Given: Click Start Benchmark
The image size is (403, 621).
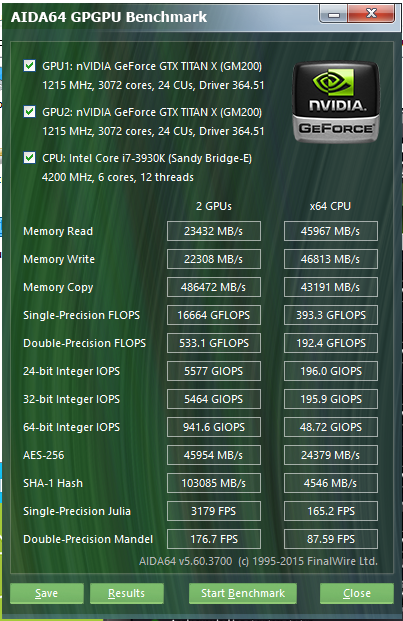Looking at the screenshot, I should [x=243, y=593].
